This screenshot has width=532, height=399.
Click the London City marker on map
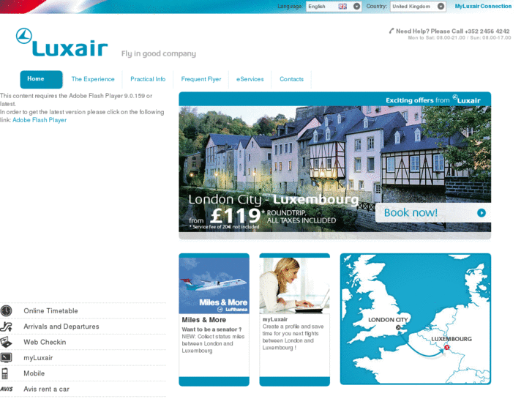tap(398, 327)
